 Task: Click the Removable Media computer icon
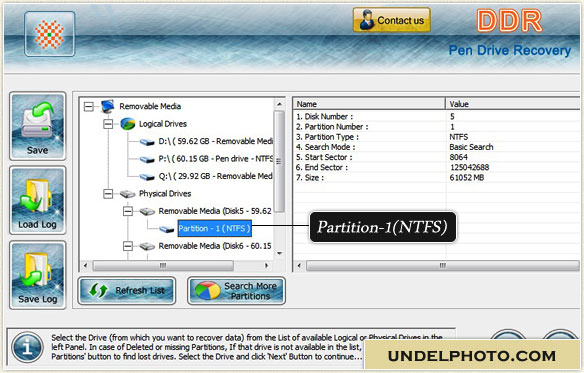coord(108,106)
